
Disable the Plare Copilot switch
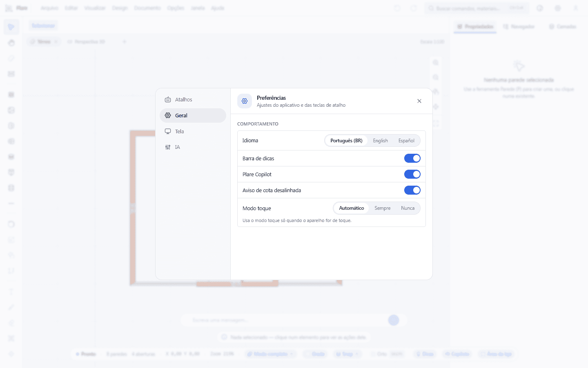pyautogui.click(x=412, y=174)
